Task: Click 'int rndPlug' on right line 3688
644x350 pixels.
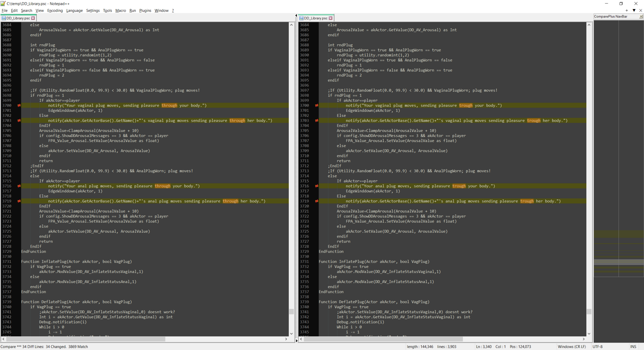Action: [x=340, y=45]
